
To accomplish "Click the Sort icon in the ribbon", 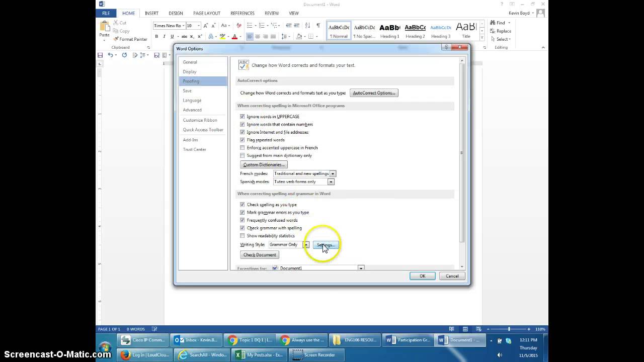I will point(308,26).
